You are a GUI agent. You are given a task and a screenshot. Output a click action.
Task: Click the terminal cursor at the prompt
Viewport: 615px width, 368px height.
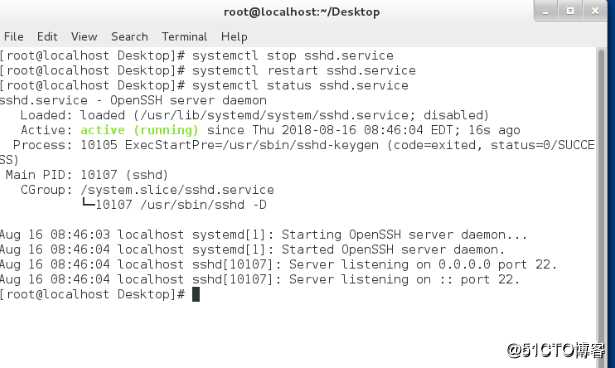point(196,294)
